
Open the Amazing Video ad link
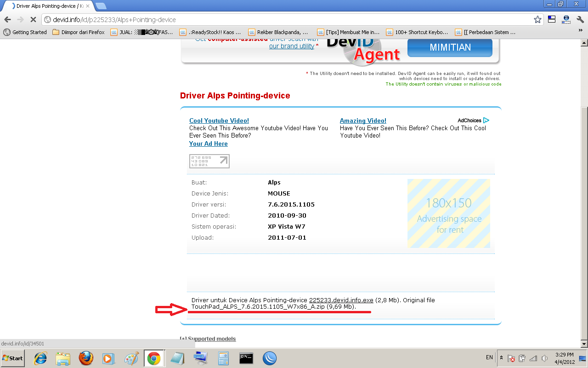[x=363, y=121]
